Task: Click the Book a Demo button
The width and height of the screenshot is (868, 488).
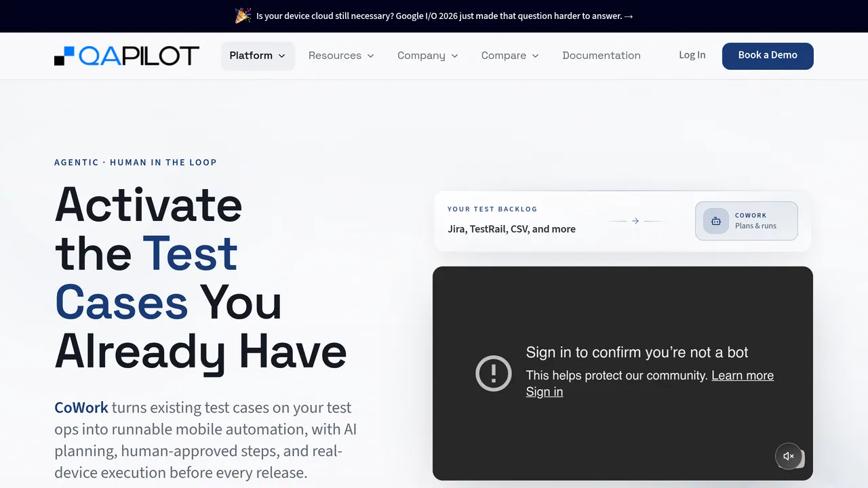Action: coord(768,56)
